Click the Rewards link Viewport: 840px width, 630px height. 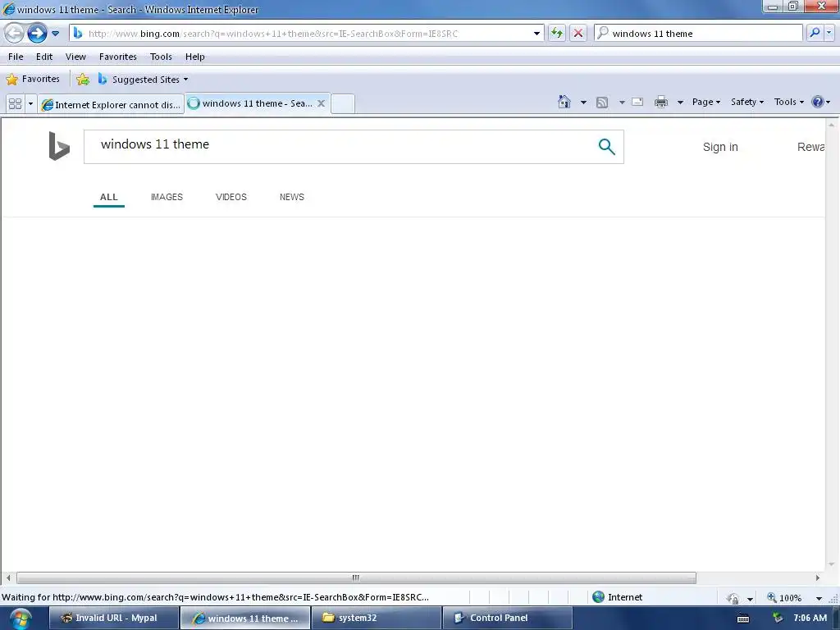[x=810, y=147]
